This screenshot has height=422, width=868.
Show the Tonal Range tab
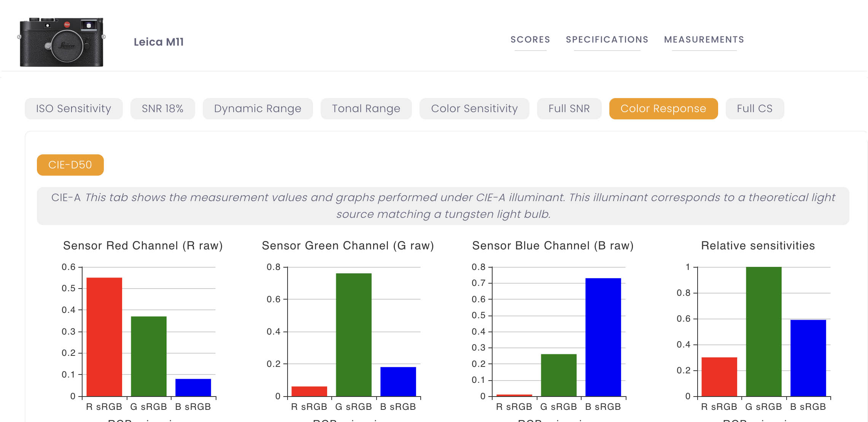pyautogui.click(x=366, y=109)
